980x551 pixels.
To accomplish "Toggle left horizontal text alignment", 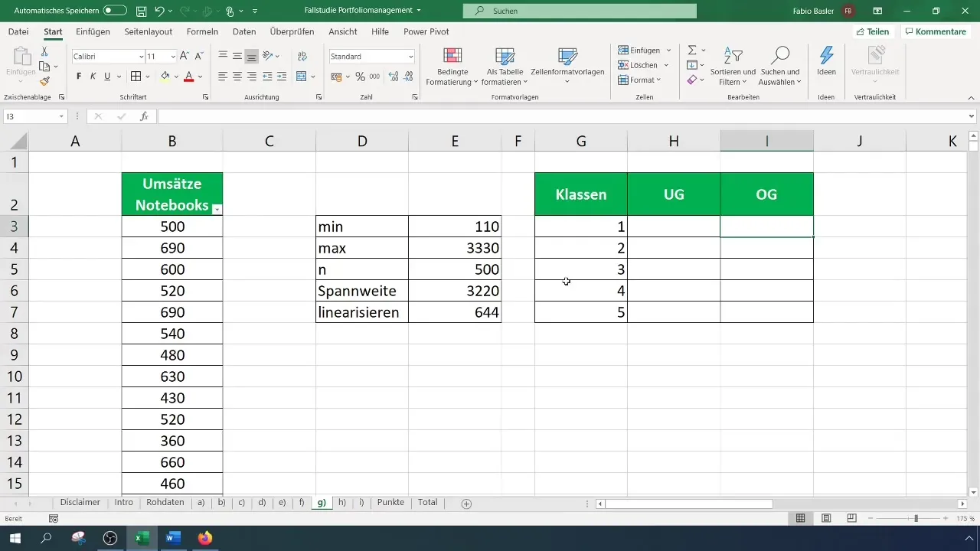I will pyautogui.click(x=223, y=77).
